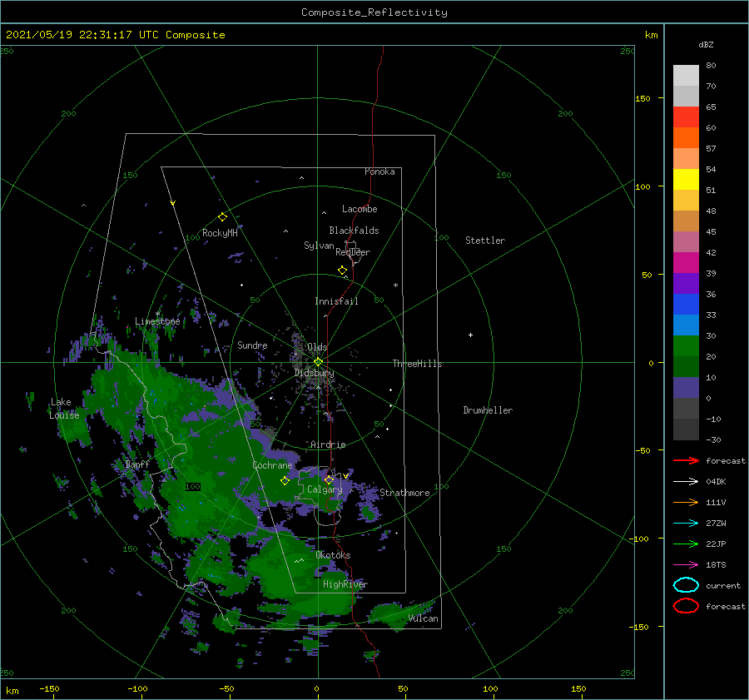Click the green 22JP arrow symbol
The height and width of the screenshot is (700, 749).
click(686, 544)
